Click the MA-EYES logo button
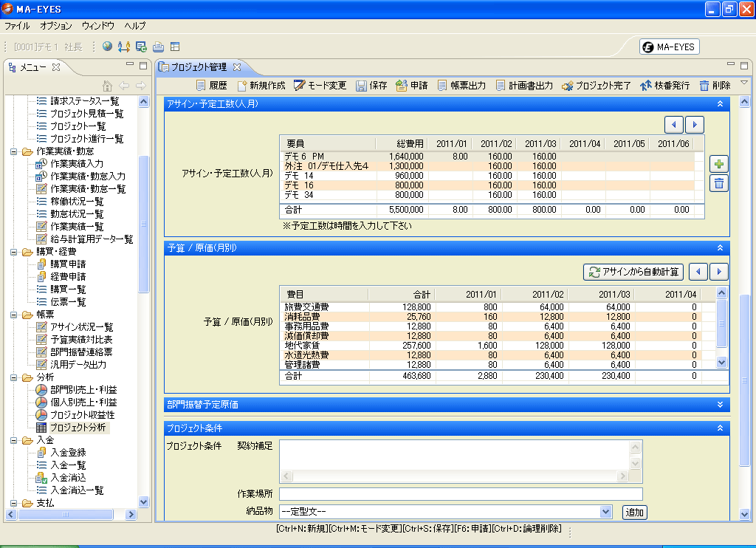 tap(670, 47)
